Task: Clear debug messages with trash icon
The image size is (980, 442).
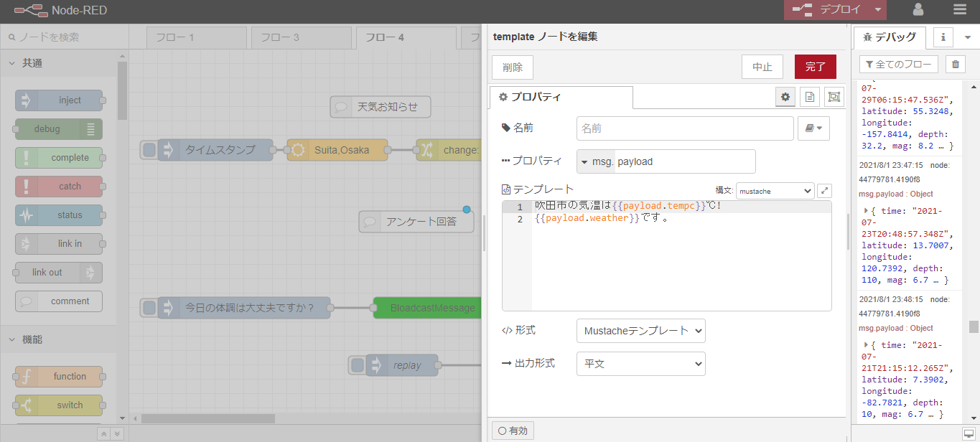Action: coord(955,65)
